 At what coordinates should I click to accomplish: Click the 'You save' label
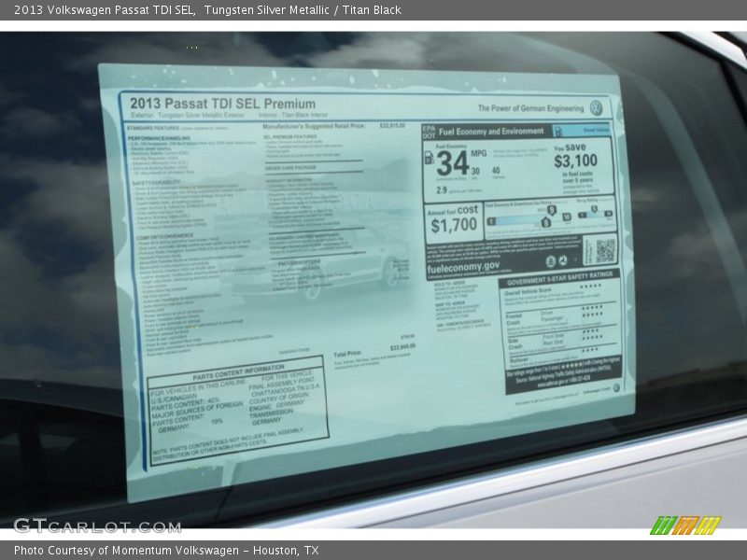pyautogui.click(x=570, y=147)
